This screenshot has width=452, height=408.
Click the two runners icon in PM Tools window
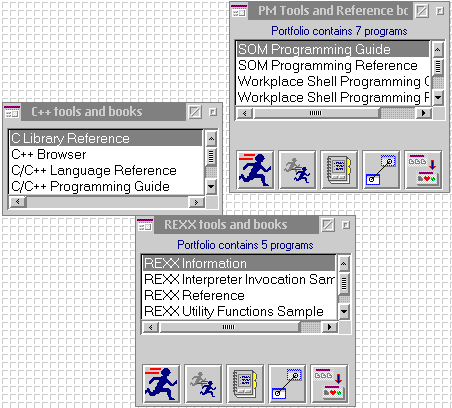coord(297,170)
